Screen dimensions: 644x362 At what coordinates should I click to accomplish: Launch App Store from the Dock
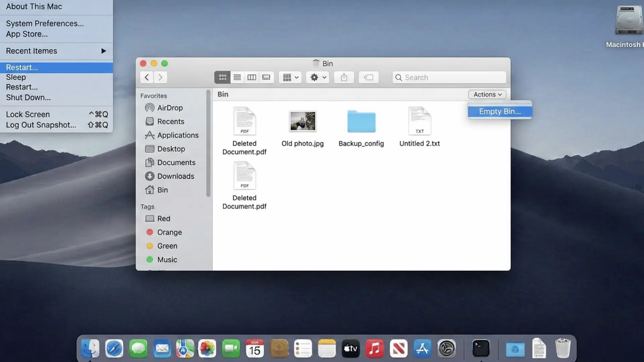(422, 349)
